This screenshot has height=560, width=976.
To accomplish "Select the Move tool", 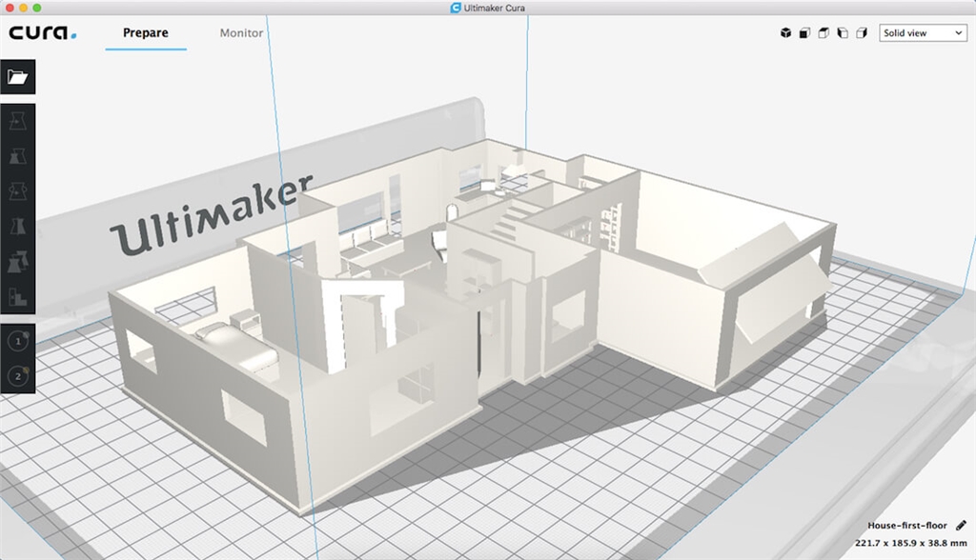I will tap(18, 120).
